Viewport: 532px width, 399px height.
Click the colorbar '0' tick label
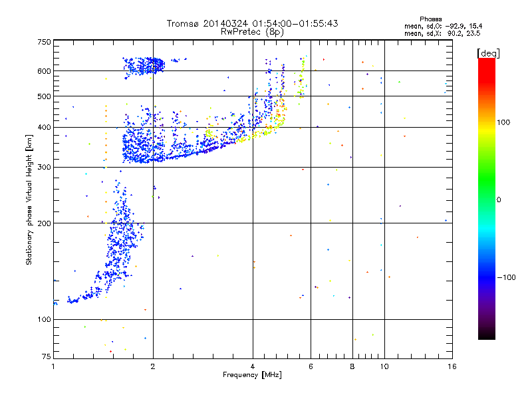tap(499, 200)
